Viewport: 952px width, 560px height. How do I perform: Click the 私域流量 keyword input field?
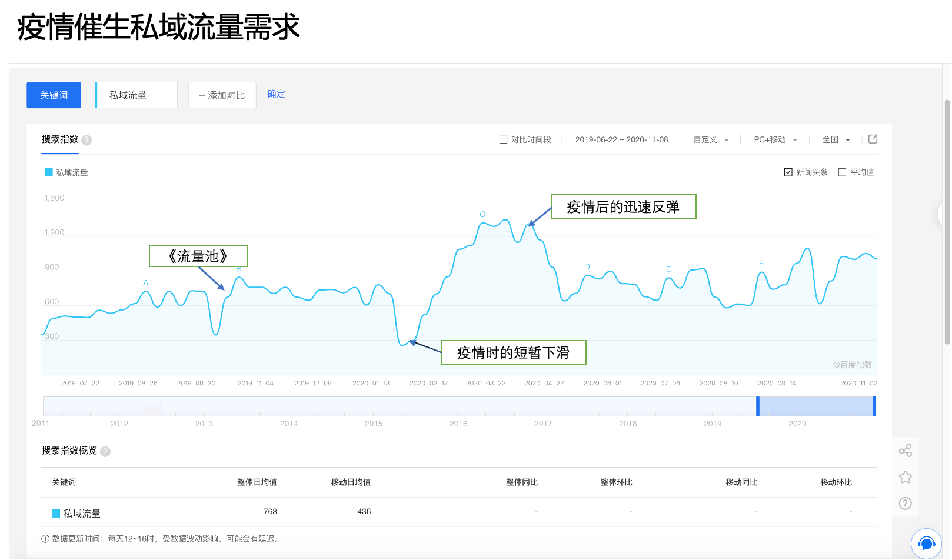coord(137,95)
